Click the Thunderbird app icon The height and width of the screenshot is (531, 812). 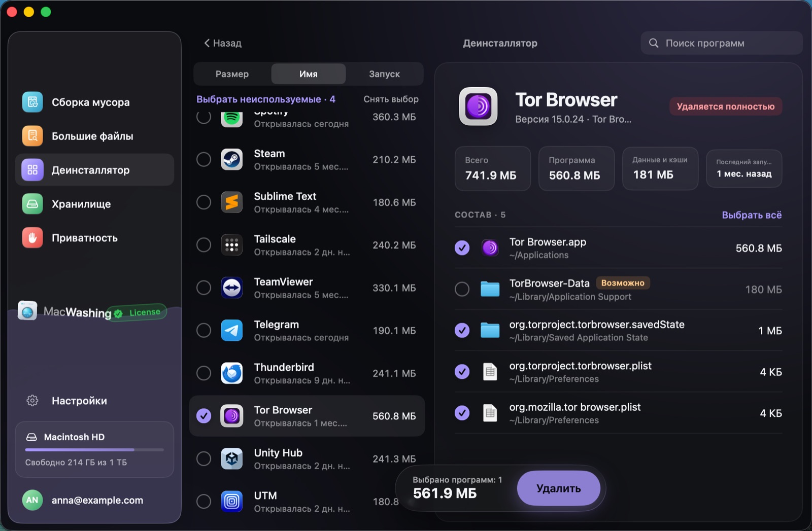coord(232,373)
